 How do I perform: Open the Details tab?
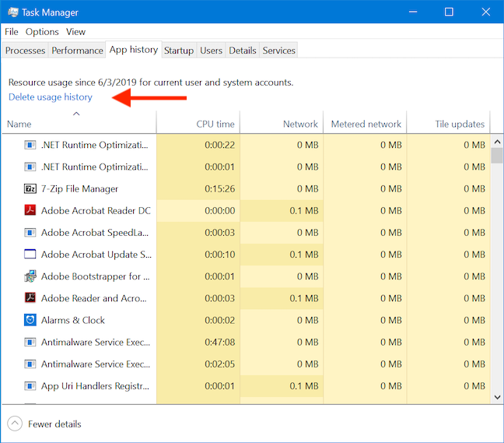click(243, 51)
